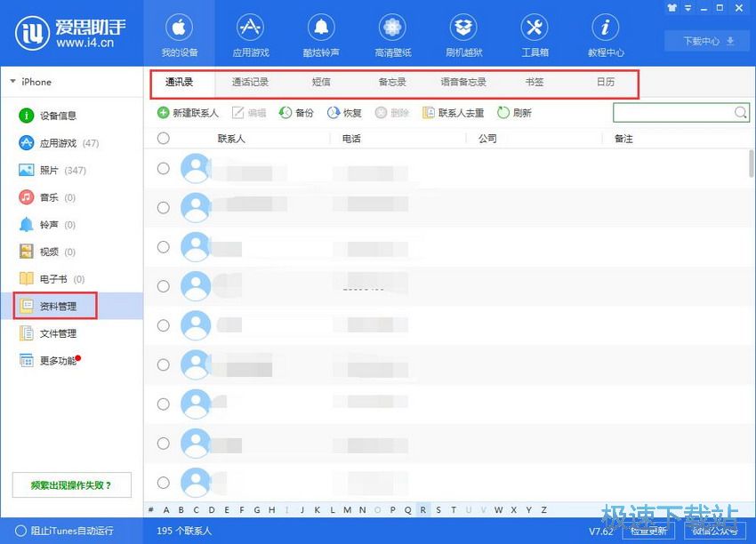Sort by 电话 column header
Image resolution: width=756 pixels, height=544 pixels.
coord(351,139)
